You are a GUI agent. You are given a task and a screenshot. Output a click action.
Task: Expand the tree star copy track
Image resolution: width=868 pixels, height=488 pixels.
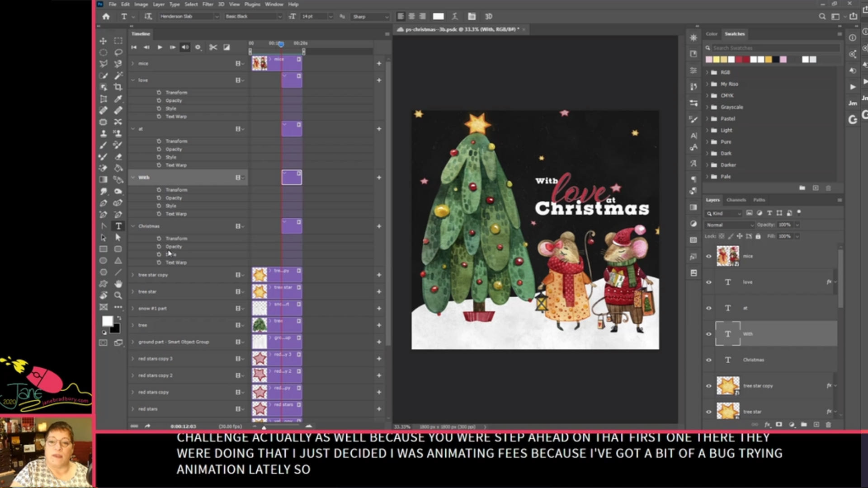point(133,275)
